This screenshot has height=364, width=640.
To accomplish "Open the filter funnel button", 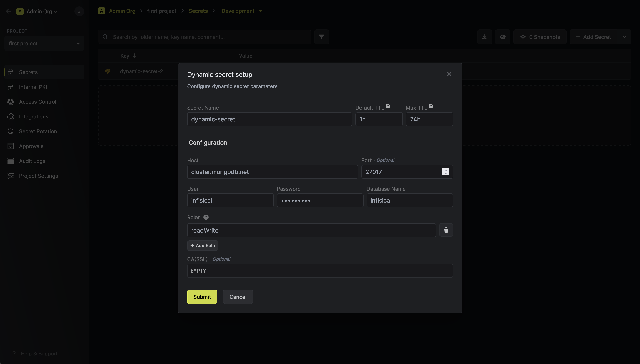I will 321,37.
